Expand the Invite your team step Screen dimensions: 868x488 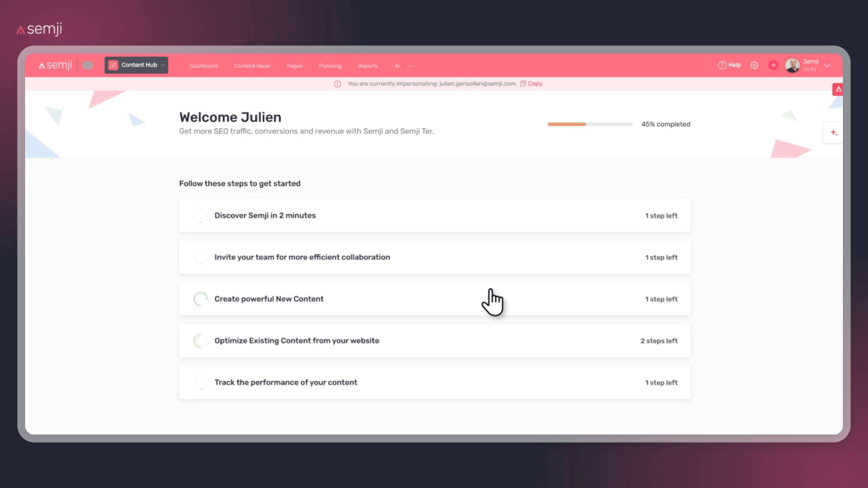click(435, 258)
